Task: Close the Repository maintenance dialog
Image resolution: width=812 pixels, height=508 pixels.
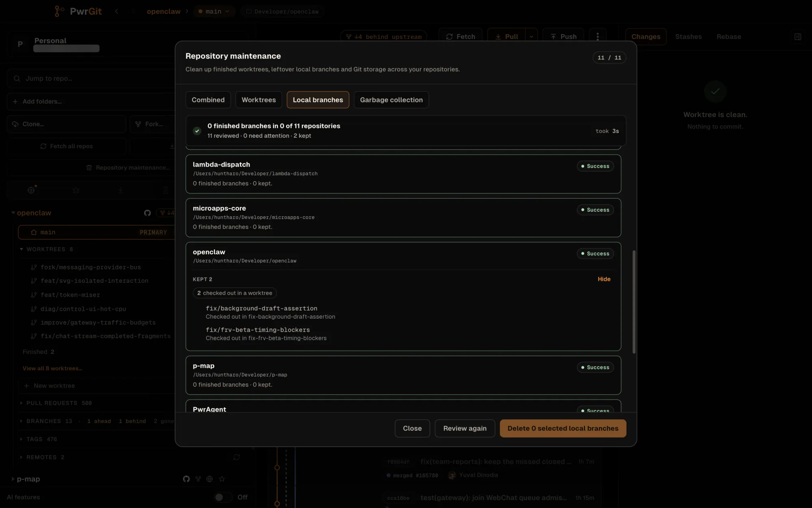Action: click(412, 428)
